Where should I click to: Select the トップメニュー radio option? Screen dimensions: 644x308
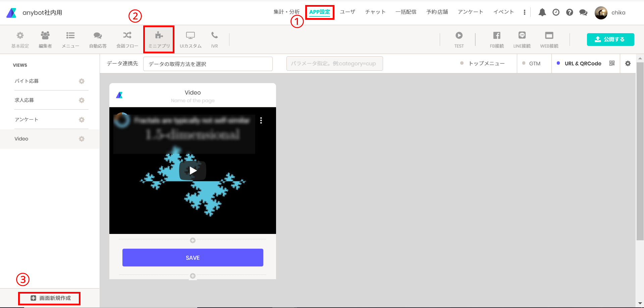coord(482,63)
